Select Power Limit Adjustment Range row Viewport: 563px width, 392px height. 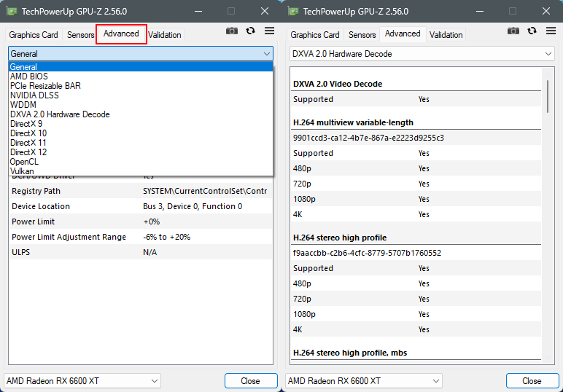point(141,237)
